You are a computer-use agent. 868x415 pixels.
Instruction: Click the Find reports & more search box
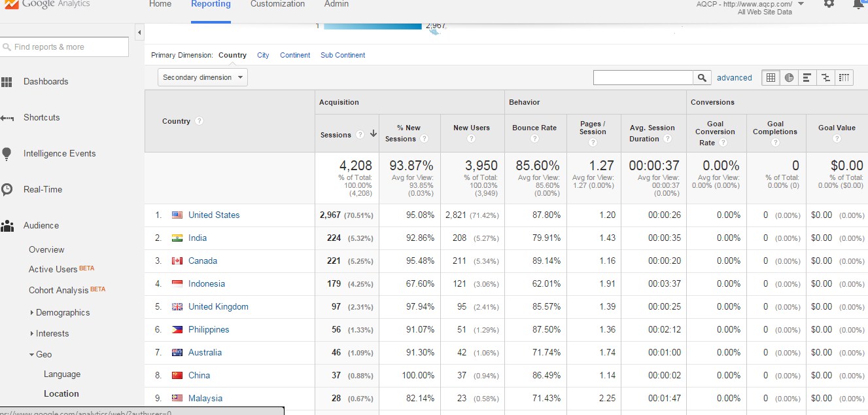[64, 47]
